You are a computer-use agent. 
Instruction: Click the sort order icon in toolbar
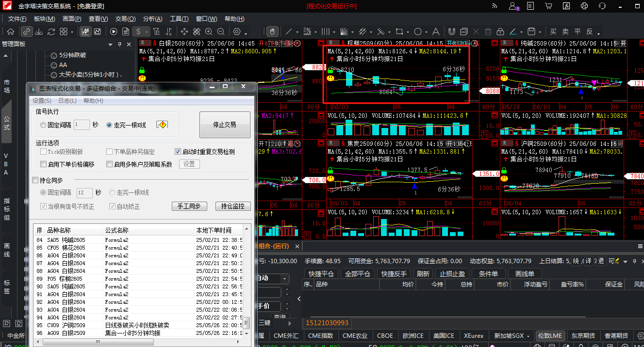(x=168, y=32)
